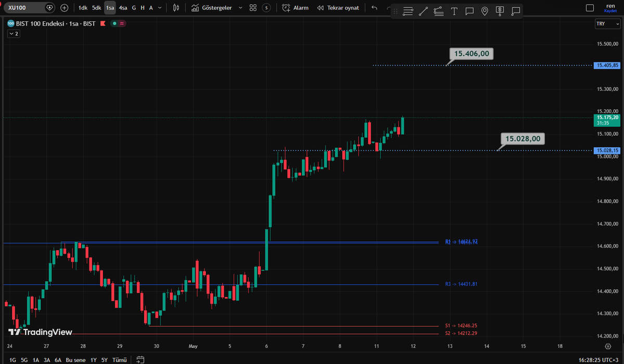Select the comment balloon tool
The width and height of the screenshot is (624, 364).
point(470,11)
